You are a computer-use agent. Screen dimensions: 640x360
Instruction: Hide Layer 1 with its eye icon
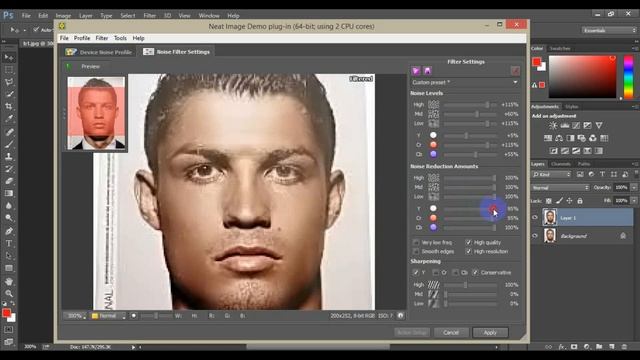point(535,218)
